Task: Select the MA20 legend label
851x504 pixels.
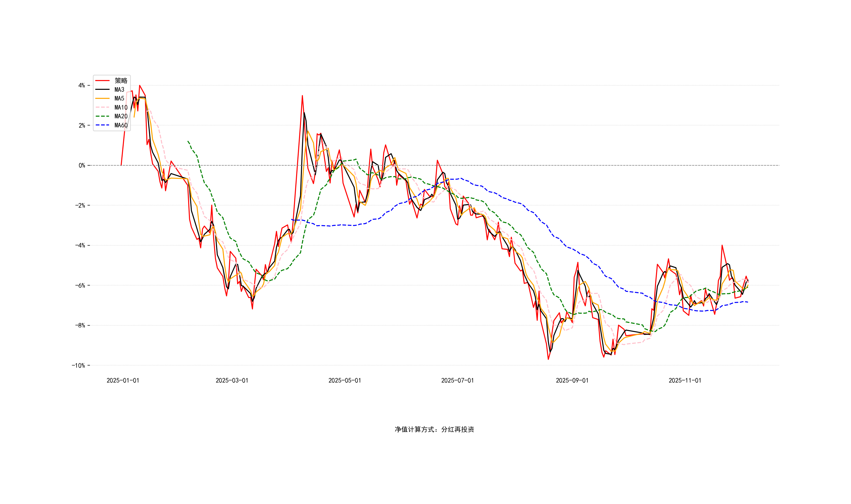Action: coord(121,116)
